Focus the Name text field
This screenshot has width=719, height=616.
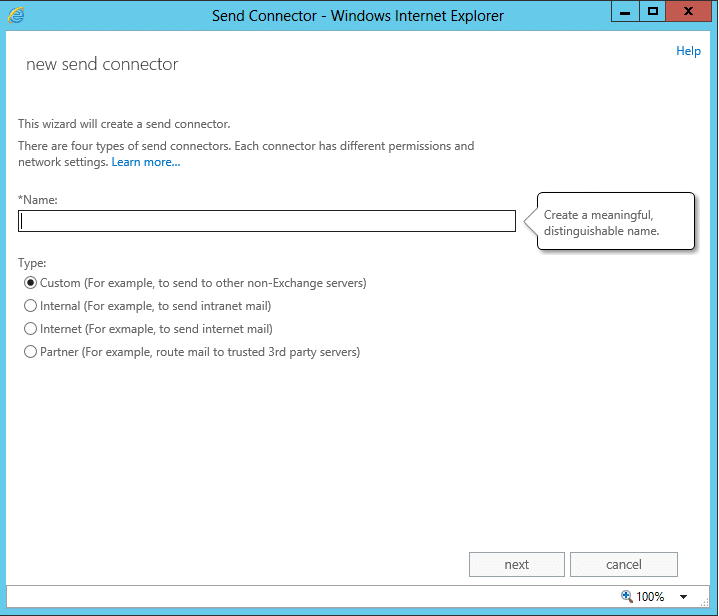click(x=267, y=221)
